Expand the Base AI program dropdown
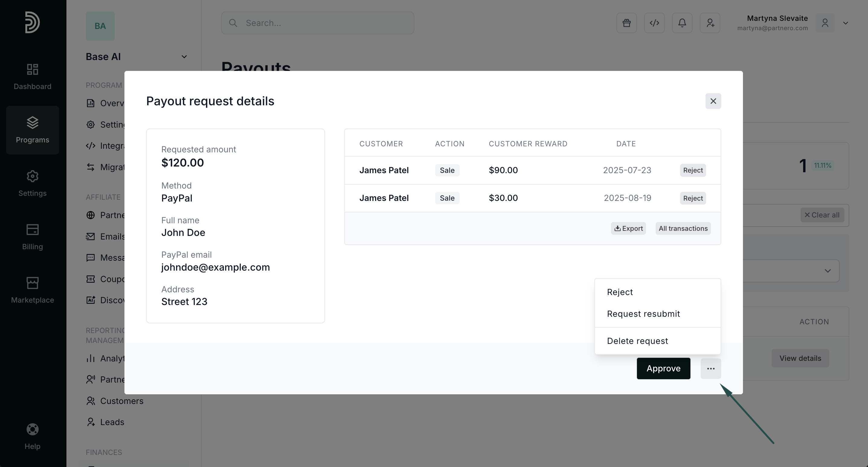The height and width of the screenshot is (467, 868). pyautogui.click(x=184, y=57)
